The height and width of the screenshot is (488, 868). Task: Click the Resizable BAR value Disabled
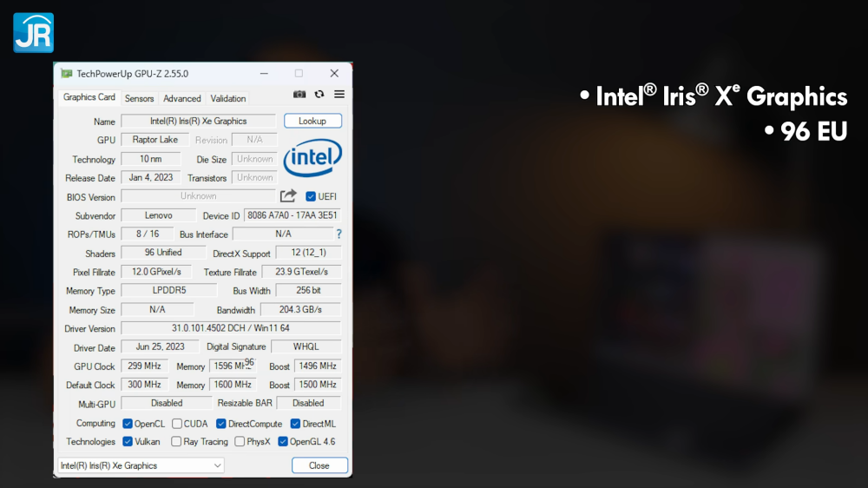click(308, 403)
